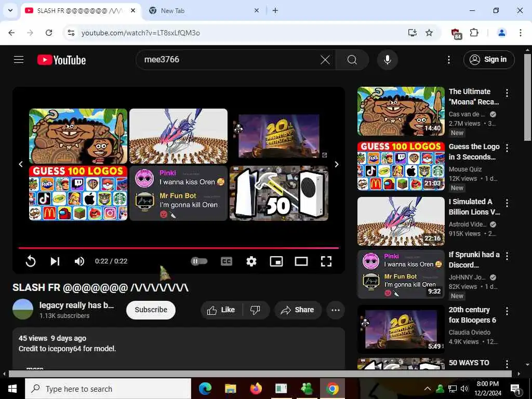Open options for 50 WAYS TO video
The height and width of the screenshot is (399, 532).
[x=507, y=364]
